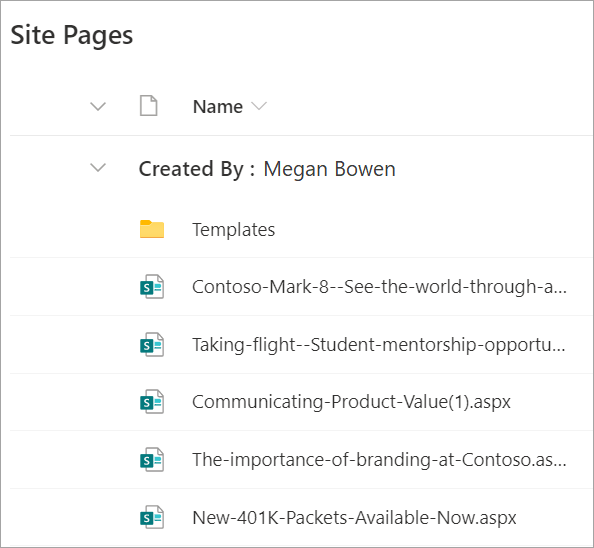Image resolution: width=594 pixels, height=548 pixels.
Task: Click the page icon beside Communicating-Product-Value file
Action: 152,402
